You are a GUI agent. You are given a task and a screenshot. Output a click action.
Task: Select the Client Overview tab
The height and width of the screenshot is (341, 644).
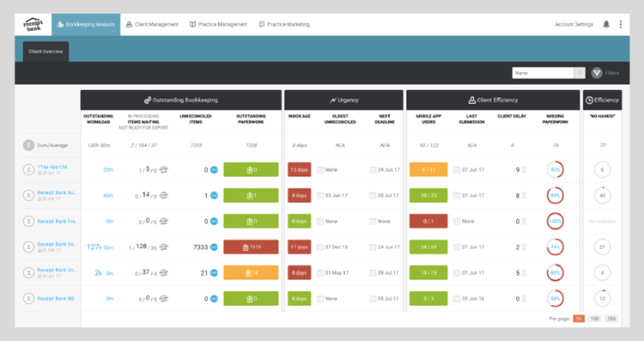click(x=46, y=52)
